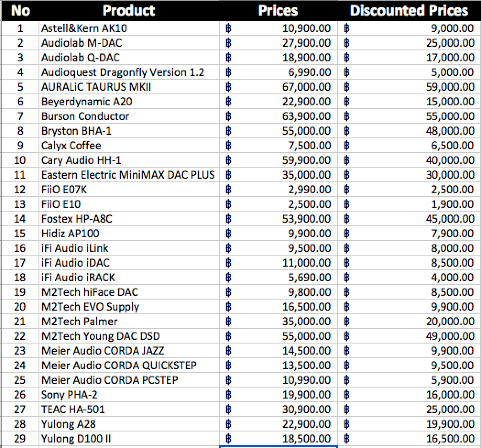Viewport: 481px width, 448px height.
Task: Select the Sony PHA-2 product cell
Action: pyautogui.click(x=69, y=395)
